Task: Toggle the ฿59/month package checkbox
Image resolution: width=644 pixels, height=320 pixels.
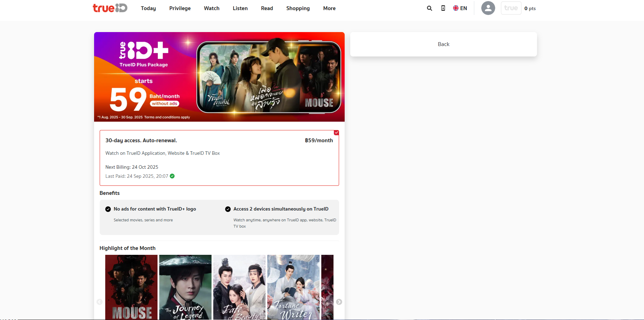Action: (x=336, y=132)
